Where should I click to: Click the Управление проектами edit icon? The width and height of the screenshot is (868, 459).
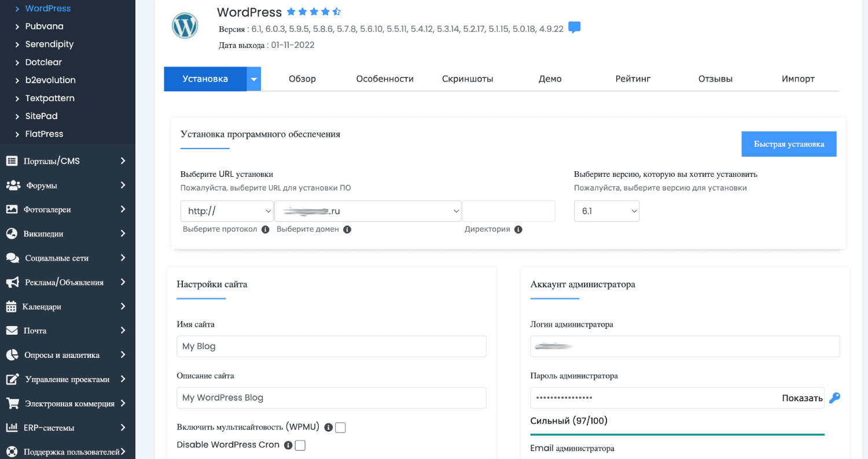pos(12,379)
